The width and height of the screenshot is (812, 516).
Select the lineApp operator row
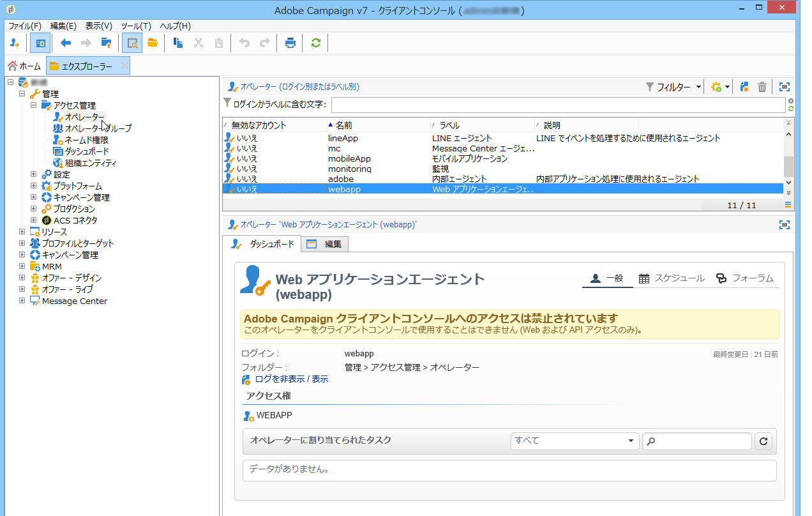pyautogui.click(x=502, y=138)
